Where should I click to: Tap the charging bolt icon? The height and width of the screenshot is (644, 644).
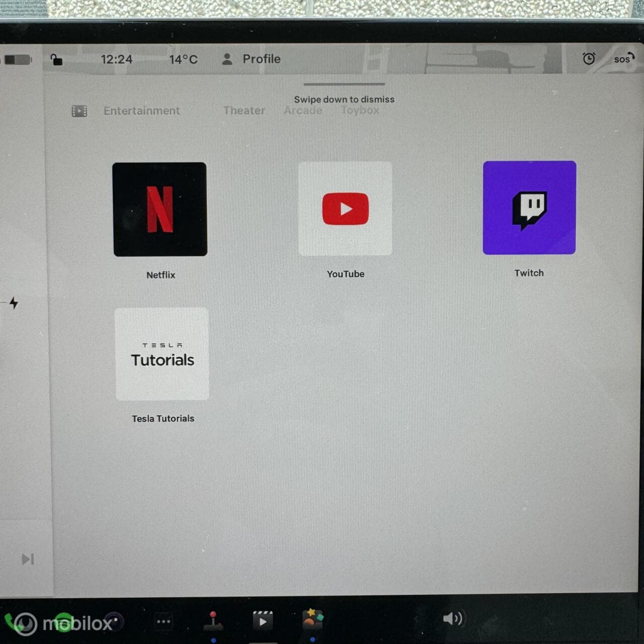point(14,303)
